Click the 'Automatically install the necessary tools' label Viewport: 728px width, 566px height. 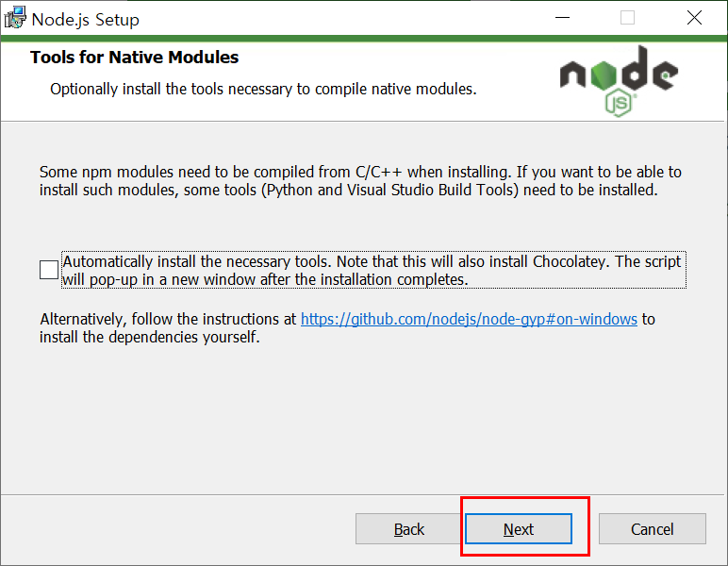(373, 270)
